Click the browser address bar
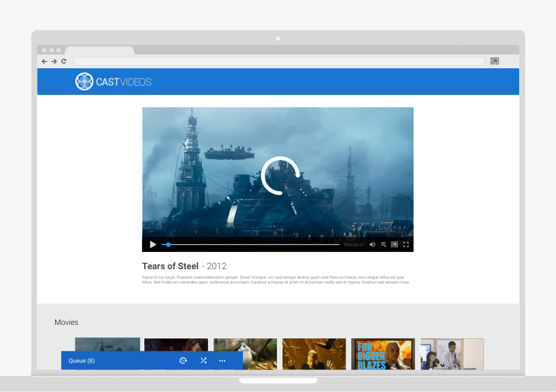This screenshot has width=556, height=392. [279, 61]
